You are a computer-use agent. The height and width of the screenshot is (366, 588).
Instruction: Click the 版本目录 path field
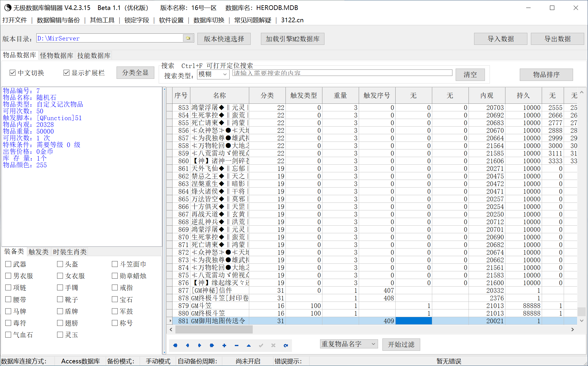point(110,38)
